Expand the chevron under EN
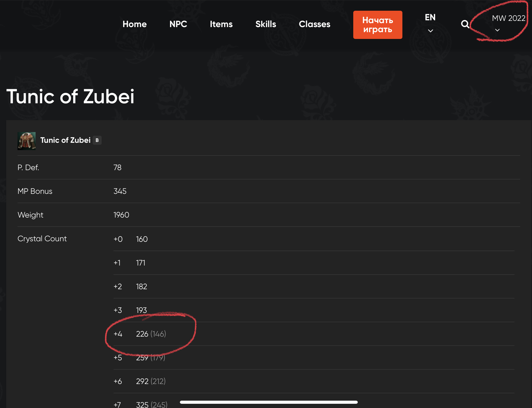 point(430,31)
